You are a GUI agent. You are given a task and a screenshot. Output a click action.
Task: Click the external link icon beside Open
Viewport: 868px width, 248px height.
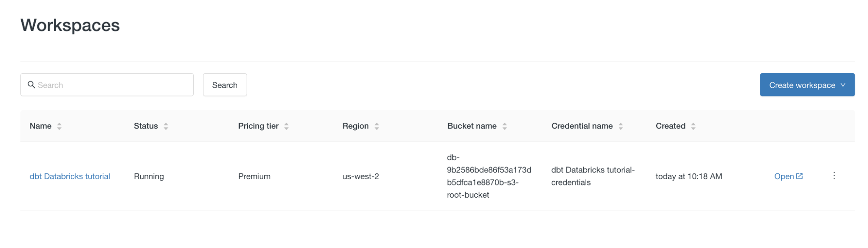click(x=799, y=176)
